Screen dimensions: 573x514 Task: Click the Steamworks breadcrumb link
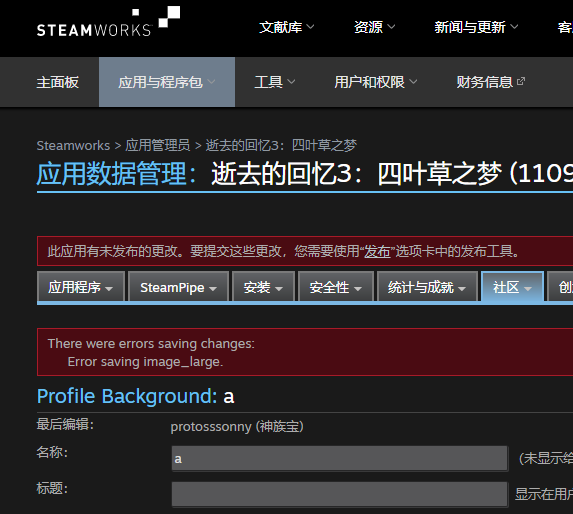click(73, 145)
